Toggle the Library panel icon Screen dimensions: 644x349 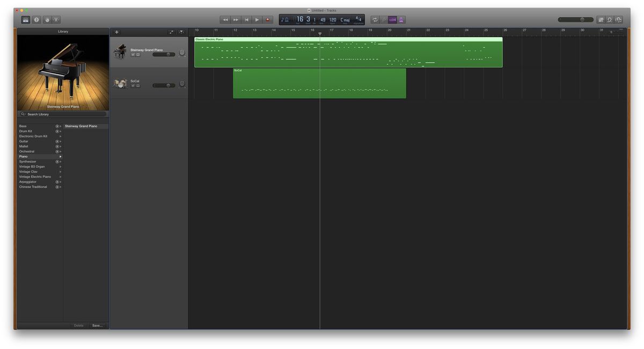(x=26, y=19)
